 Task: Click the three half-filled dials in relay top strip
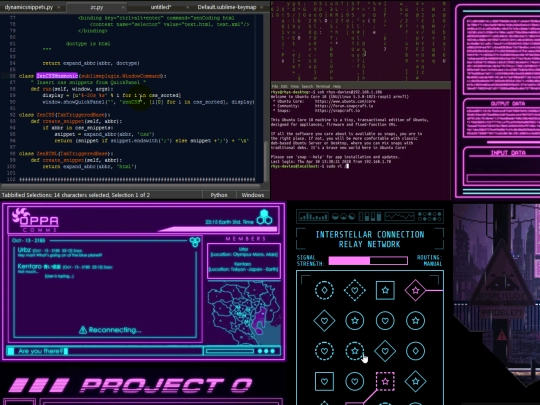point(343,216)
